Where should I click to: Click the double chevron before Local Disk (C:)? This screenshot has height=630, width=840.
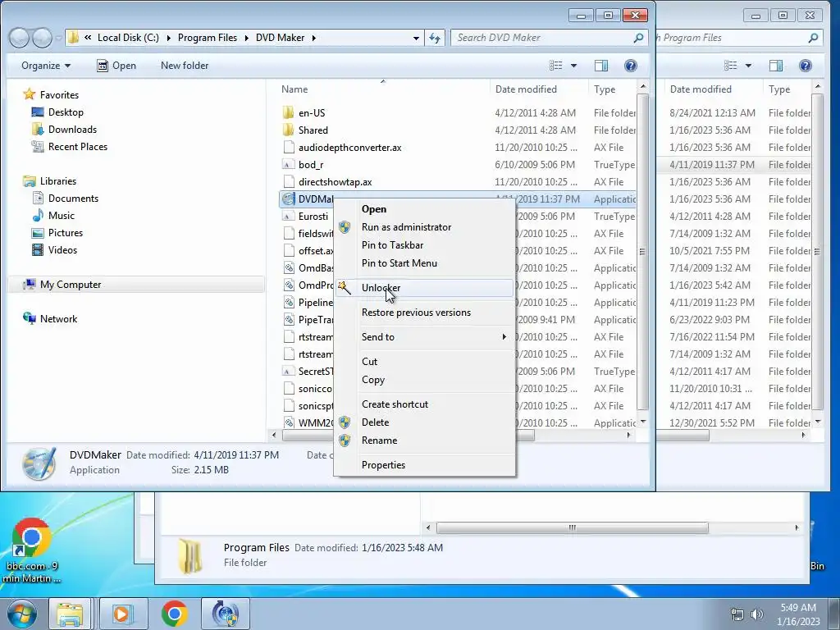tap(87, 38)
